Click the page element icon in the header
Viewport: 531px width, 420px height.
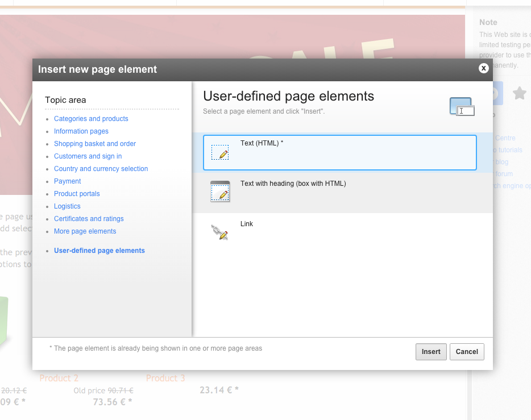click(x=461, y=107)
